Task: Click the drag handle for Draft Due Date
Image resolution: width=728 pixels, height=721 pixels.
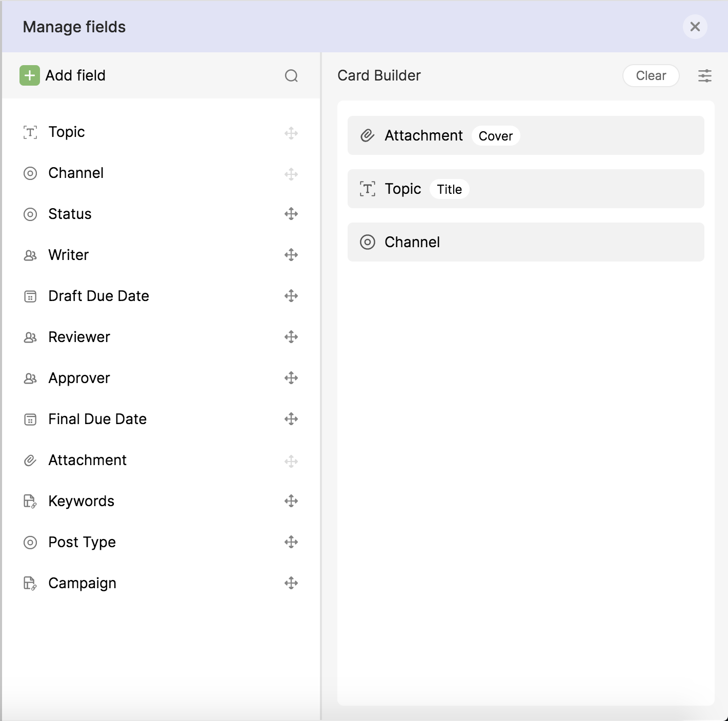Action: click(291, 296)
